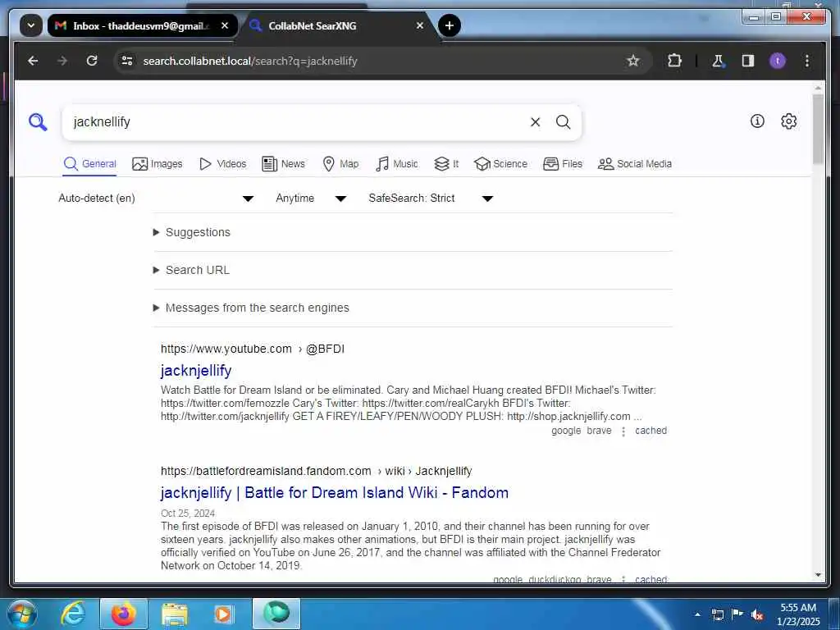Select the Music search category
This screenshot has width=840, height=630.
397,164
